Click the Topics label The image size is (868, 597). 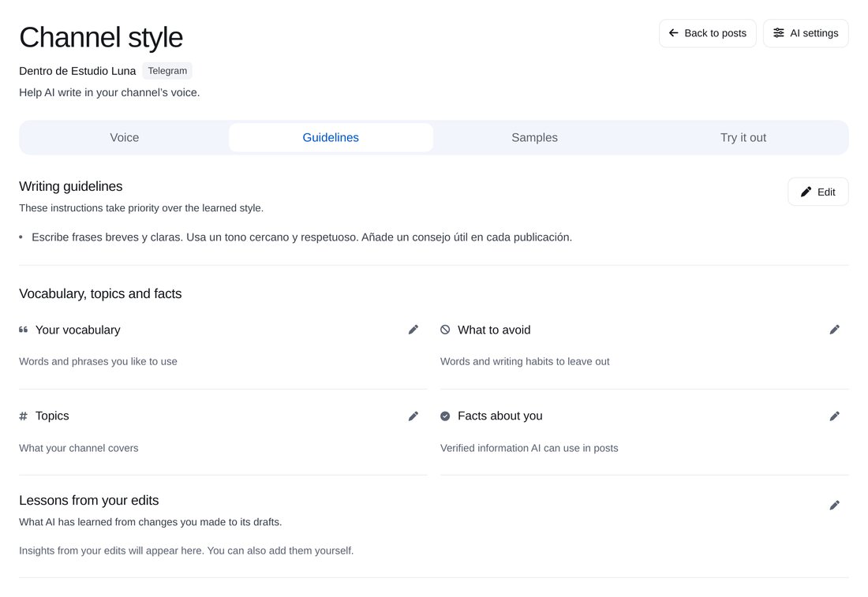coord(52,416)
